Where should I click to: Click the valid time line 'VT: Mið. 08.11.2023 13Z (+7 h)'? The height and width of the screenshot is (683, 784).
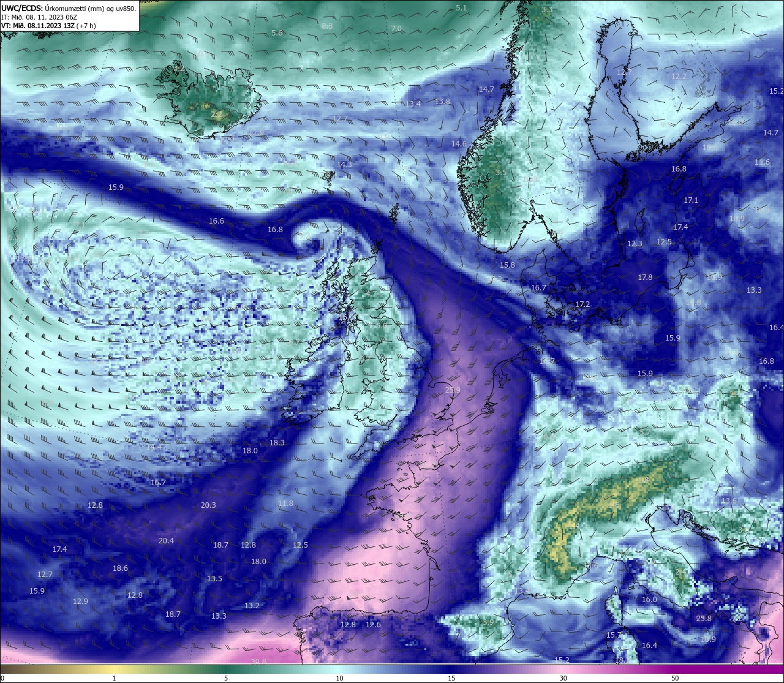click(x=48, y=26)
